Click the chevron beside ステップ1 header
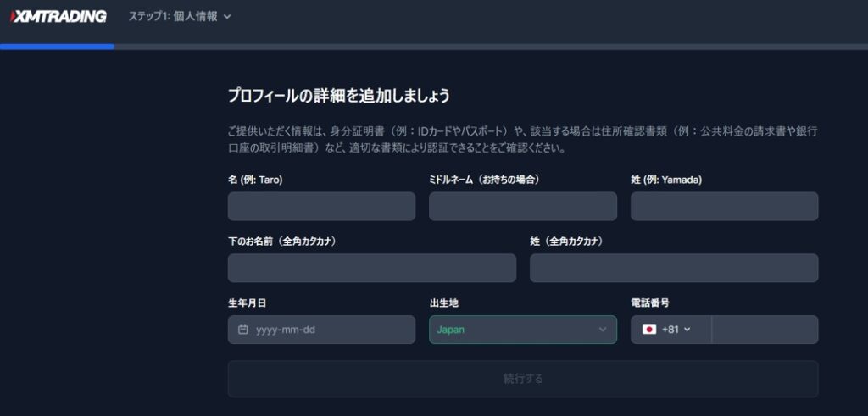 226,17
